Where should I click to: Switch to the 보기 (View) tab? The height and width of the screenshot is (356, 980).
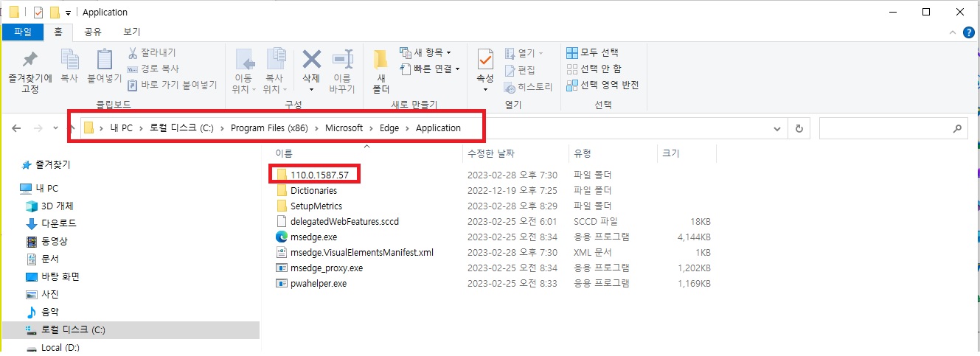coord(132,32)
